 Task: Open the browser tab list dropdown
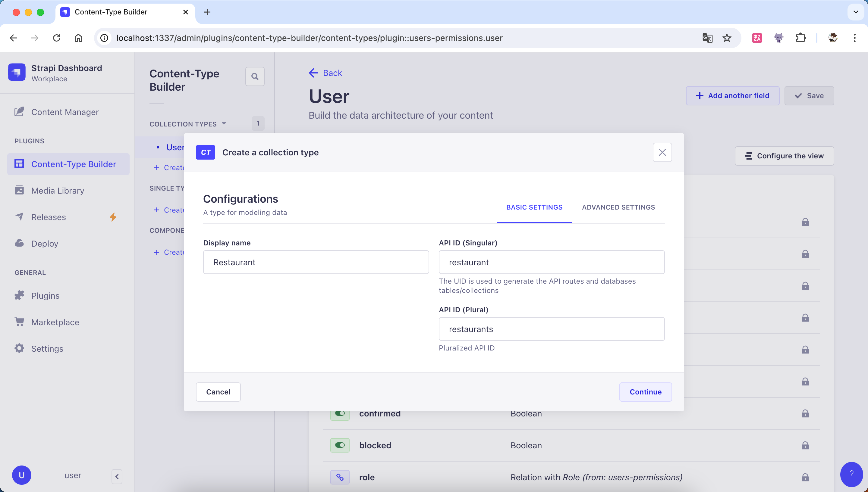click(855, 12)
